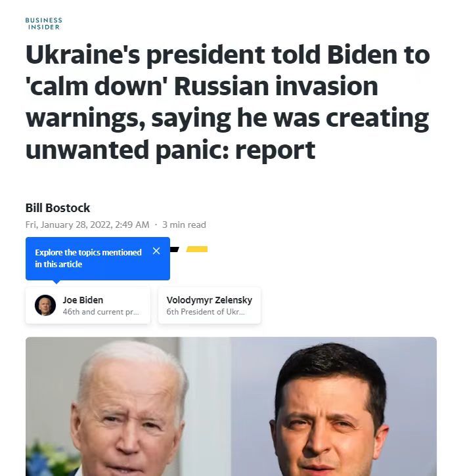Open the Volodymyr Zelensky topic card
Screen dimensions: 465x476
click(x=210, y=305)
